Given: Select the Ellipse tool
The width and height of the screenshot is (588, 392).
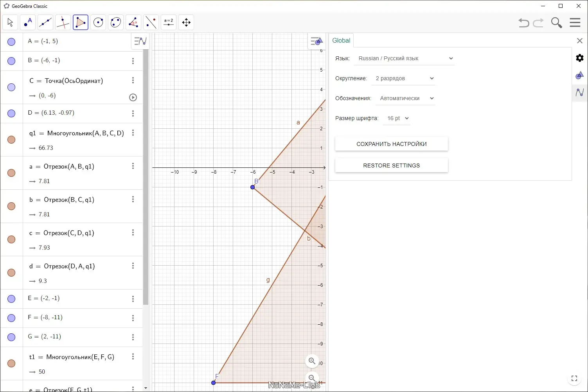Looking at the screenshot, I should [x=116, y=22].
